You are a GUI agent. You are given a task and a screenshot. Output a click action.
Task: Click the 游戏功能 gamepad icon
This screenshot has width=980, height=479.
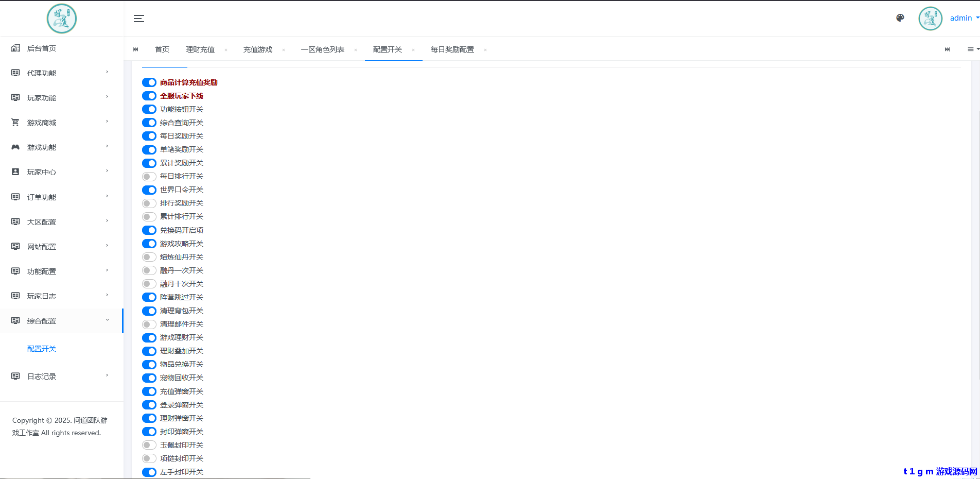[x=15, y=147]
